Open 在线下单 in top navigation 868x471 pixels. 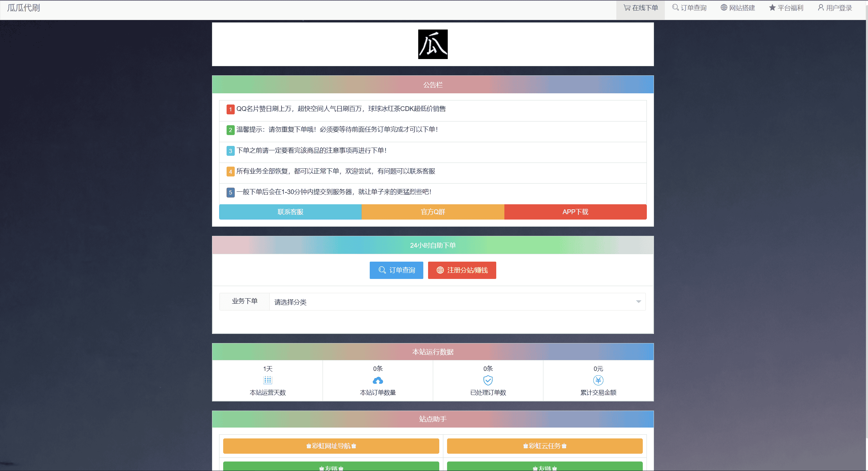[640, 8]
